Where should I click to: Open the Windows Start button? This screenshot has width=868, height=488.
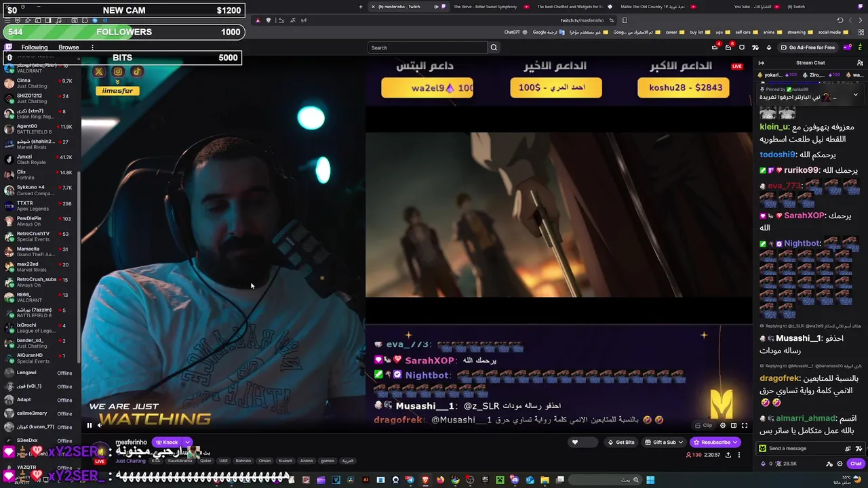650,480
